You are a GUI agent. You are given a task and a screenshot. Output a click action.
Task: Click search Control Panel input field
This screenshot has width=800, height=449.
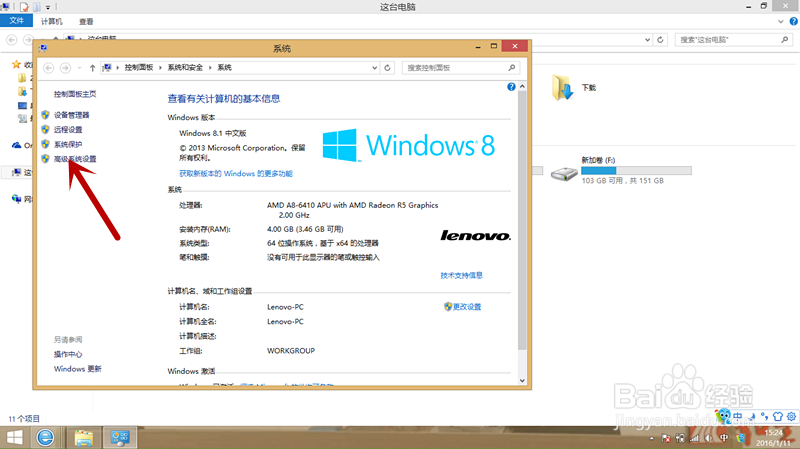454,68
